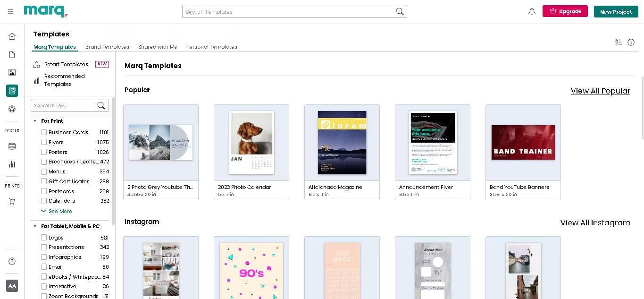This screenshot has width=644, height=299.
Task: Open Announcement Flyer template
Action: click(x=433, y=152)
